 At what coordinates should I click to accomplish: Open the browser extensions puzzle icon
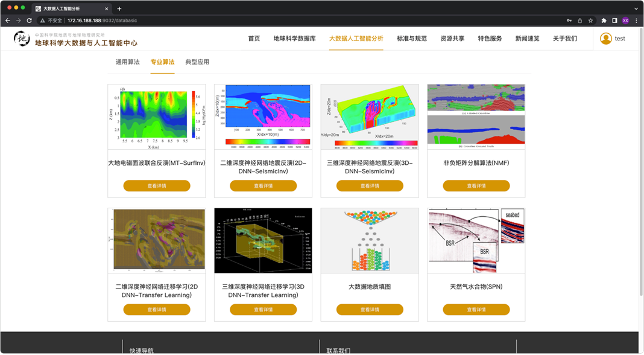click(604, 21)
